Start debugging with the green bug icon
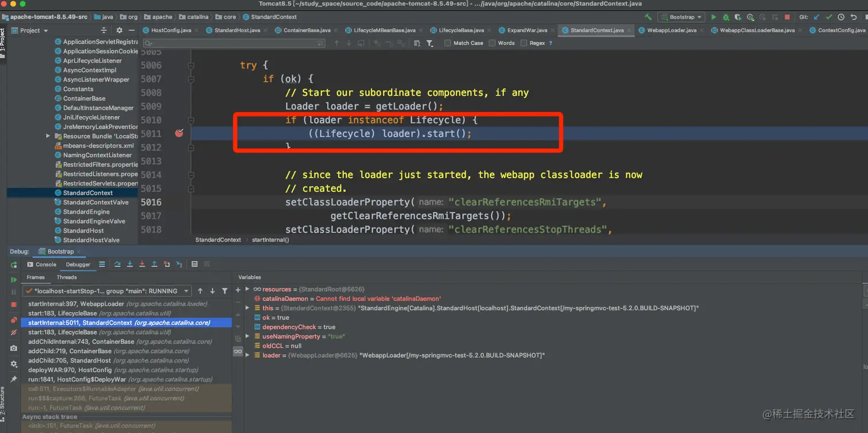This screenshot has width=868, height=433. (x=726, y=17)
